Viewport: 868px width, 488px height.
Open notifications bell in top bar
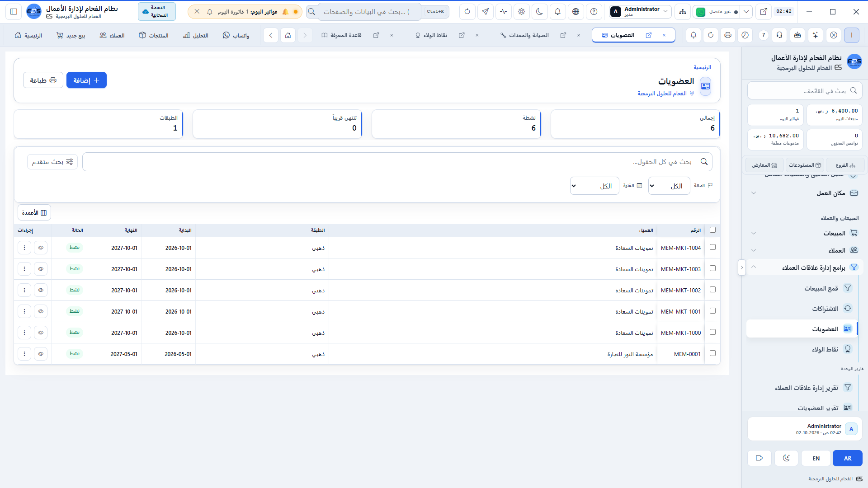click(557, 12)
